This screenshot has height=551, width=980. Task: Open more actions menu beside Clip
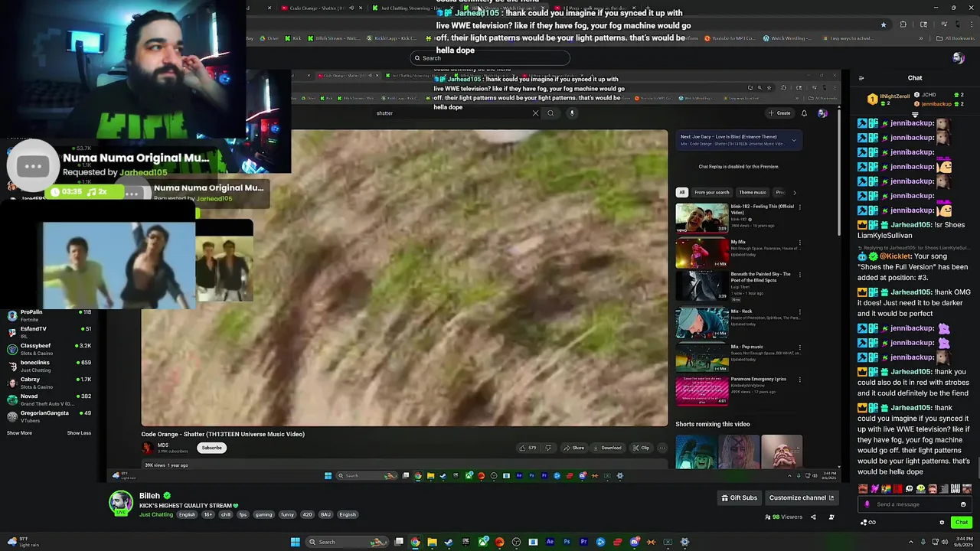pos(662,448)
